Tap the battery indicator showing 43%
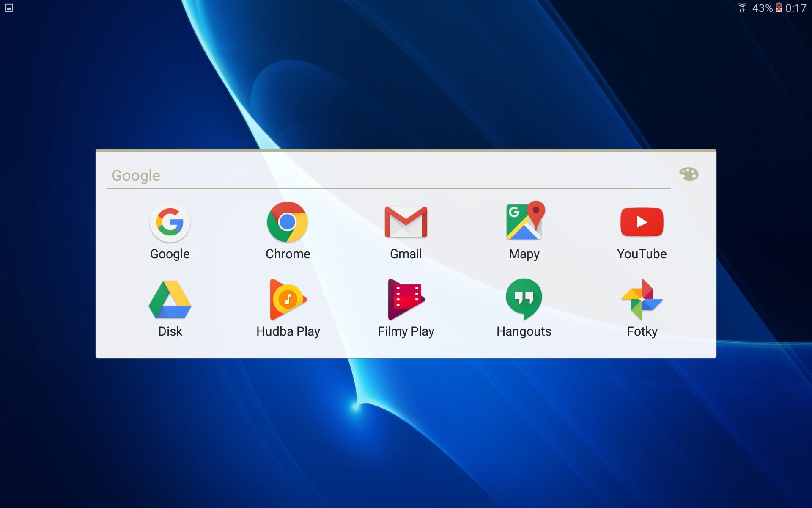 [x=761, y=7]
